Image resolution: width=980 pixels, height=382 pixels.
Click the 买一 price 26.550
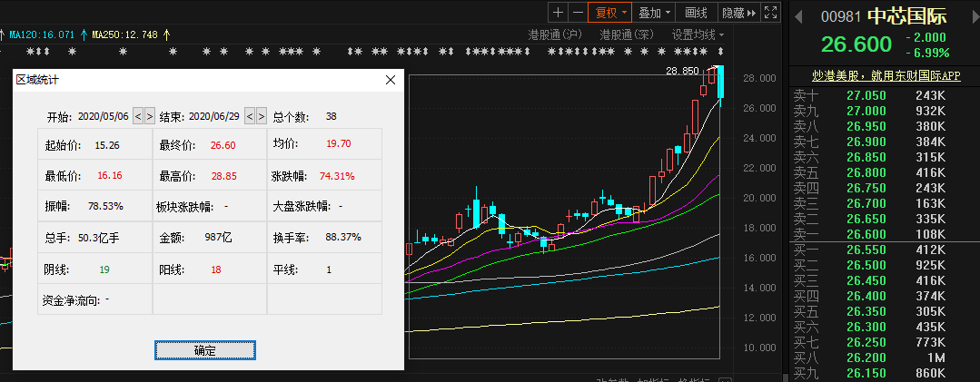pyautogui.click(x=866, y=250)
